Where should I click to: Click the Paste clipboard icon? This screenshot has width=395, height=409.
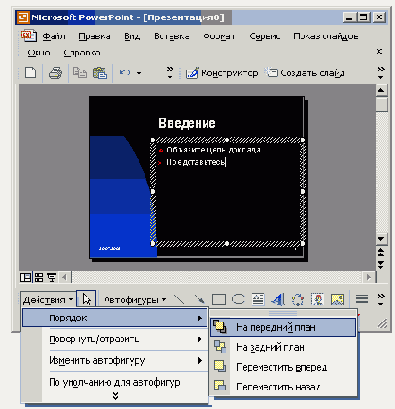click(100, 73)
